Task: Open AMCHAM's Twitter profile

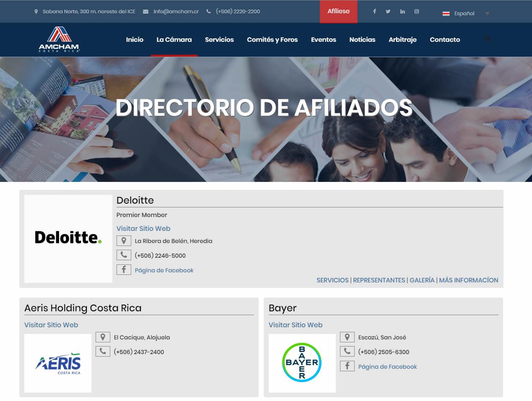Action: tap(388, 11)
